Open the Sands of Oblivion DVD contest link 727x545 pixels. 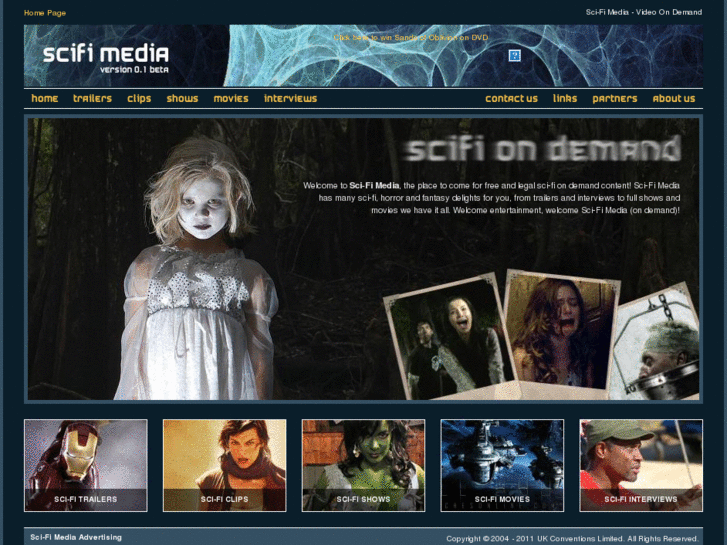[x=411, y=38]
